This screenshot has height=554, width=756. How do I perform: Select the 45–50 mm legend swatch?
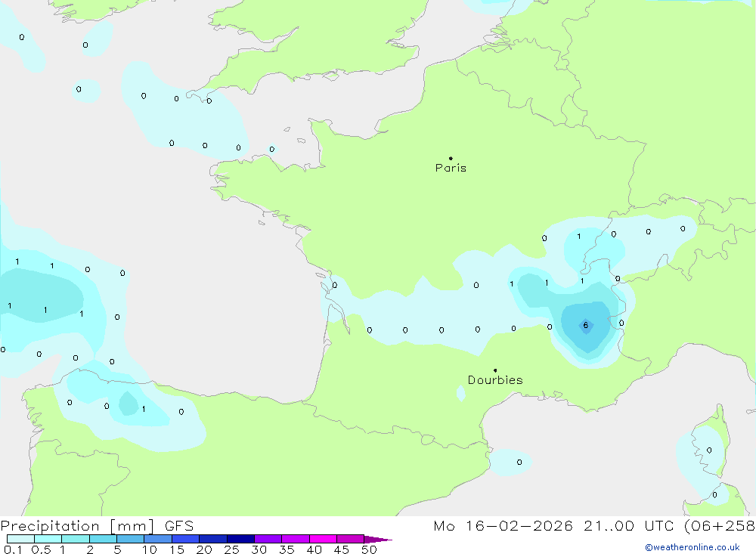pos(350,539)
